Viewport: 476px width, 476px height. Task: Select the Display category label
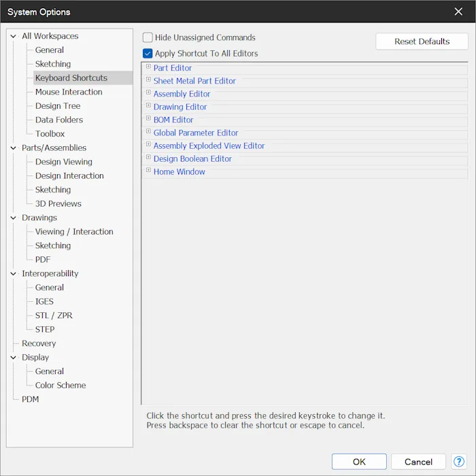35,357
